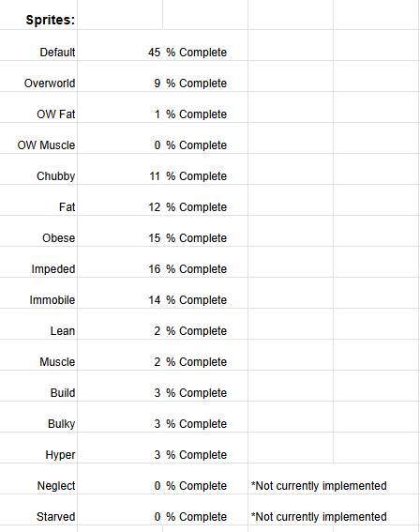The width and height of the screenshot is (420, 532).
Task: Click the Default row label cell
Action: click(38, 45)
